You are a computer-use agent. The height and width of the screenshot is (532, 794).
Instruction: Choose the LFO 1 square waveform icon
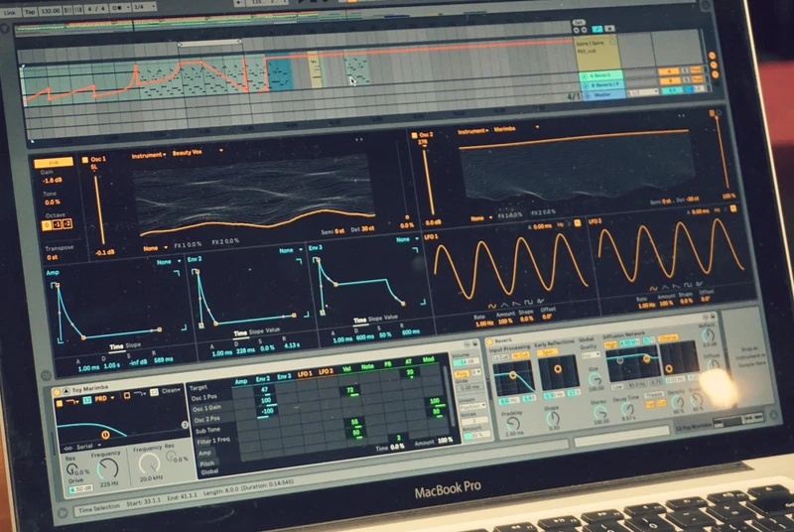pyautogui.click(x=528, y=302)
